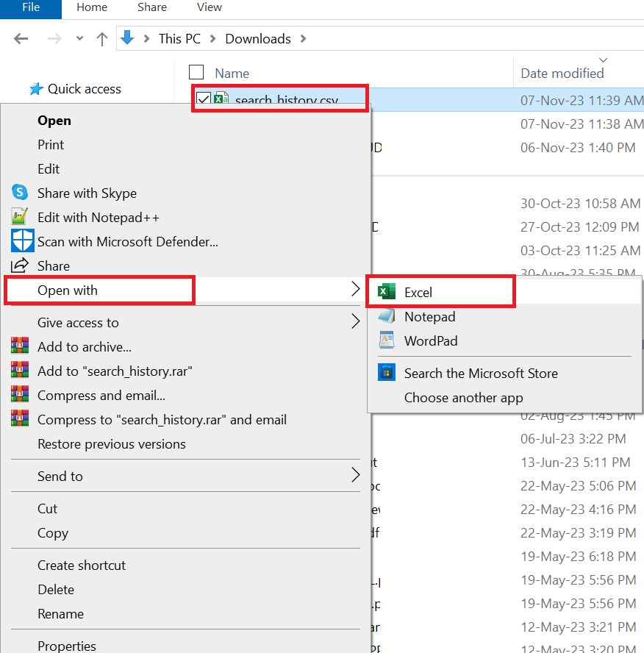Image resolution: width=644 pixels, height=653 pixels.
Task: Sort by the Name column header
Action: point(232,74)
